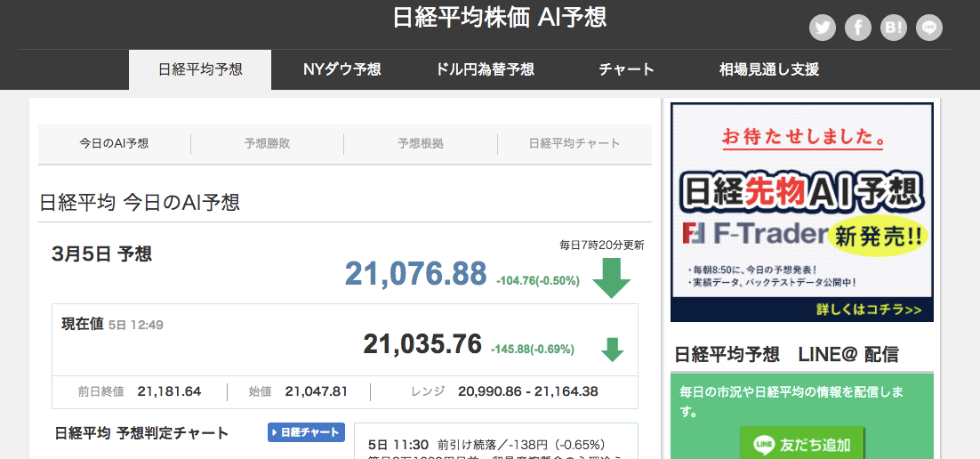Open the 予想勝敗 sub-tab
This screenshot has width=980, height=459.
coord(267,143)
